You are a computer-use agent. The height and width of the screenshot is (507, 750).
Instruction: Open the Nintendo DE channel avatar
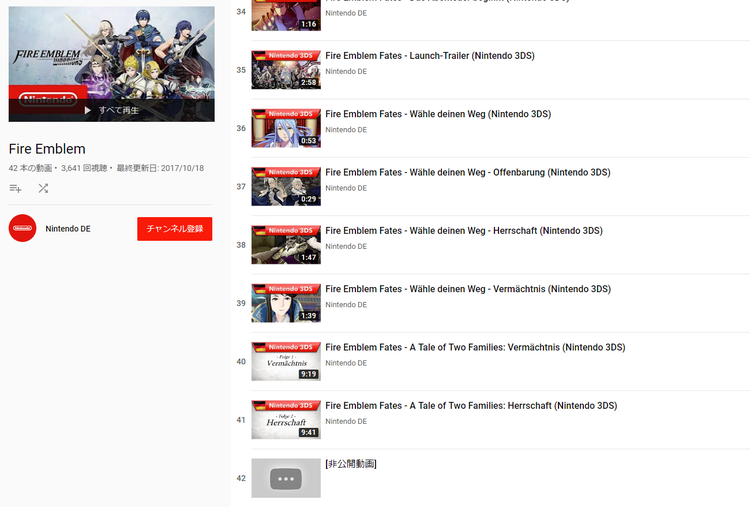(x=22, y=228)
